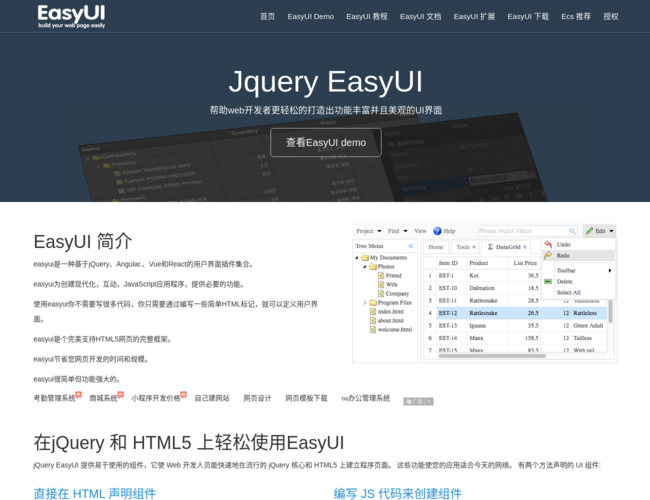The height and width of the screenshot is (500, 650).
Task: Switch to the DataGrid tab in demo preview
Action: click(x=508, y=247)
